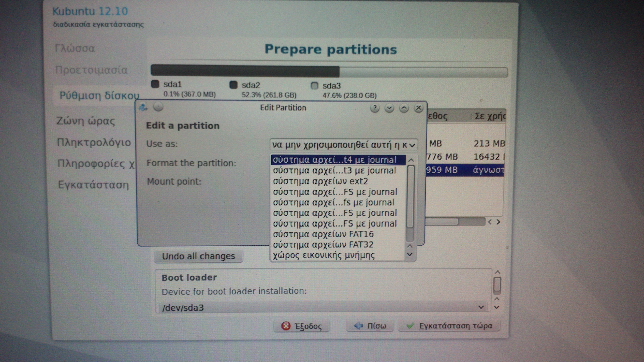The height and width of the screenshot is (362, 644).
Task: Choose the swap area χώρος εικονικής μνήμης option
Action: pyautogui.click(x=324, y=255)
